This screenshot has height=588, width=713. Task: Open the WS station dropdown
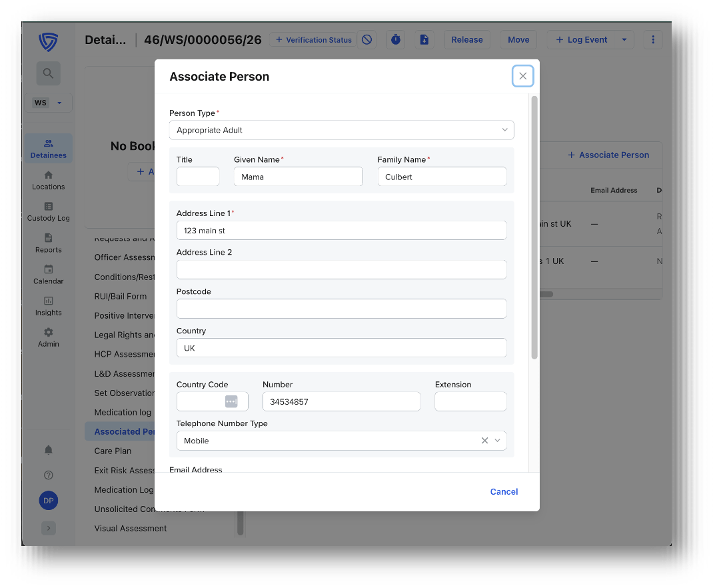[x=48, y=103]
